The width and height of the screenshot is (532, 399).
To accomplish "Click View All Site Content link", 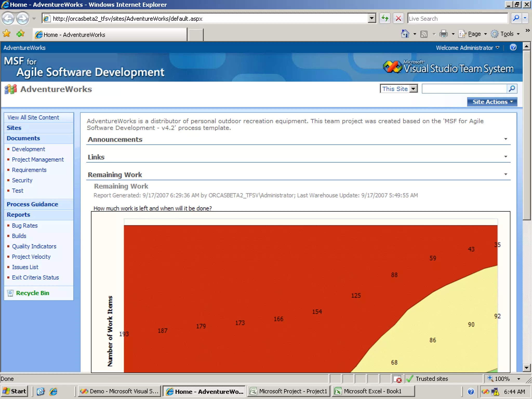I will tap(33, 117).
